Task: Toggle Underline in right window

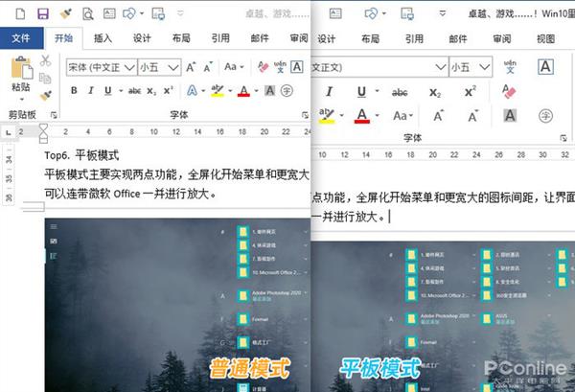Action: [361, 92]
